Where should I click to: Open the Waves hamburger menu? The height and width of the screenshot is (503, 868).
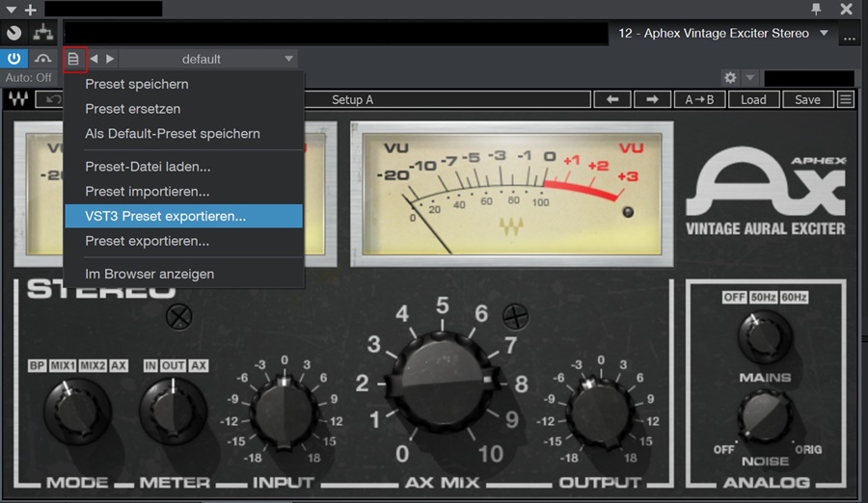pos(845,99)
